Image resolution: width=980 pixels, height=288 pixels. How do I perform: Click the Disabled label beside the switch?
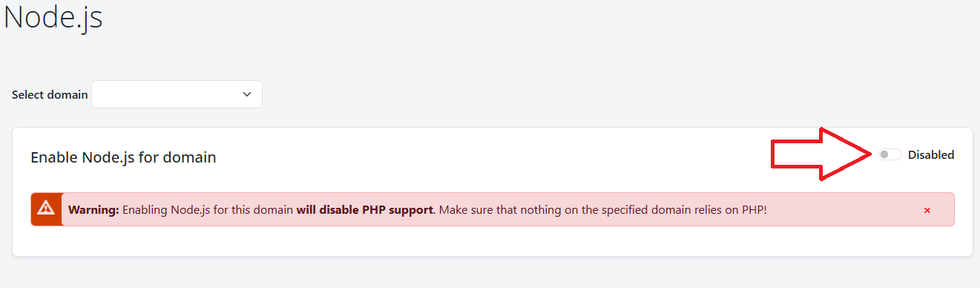click(x=931, y=155)
